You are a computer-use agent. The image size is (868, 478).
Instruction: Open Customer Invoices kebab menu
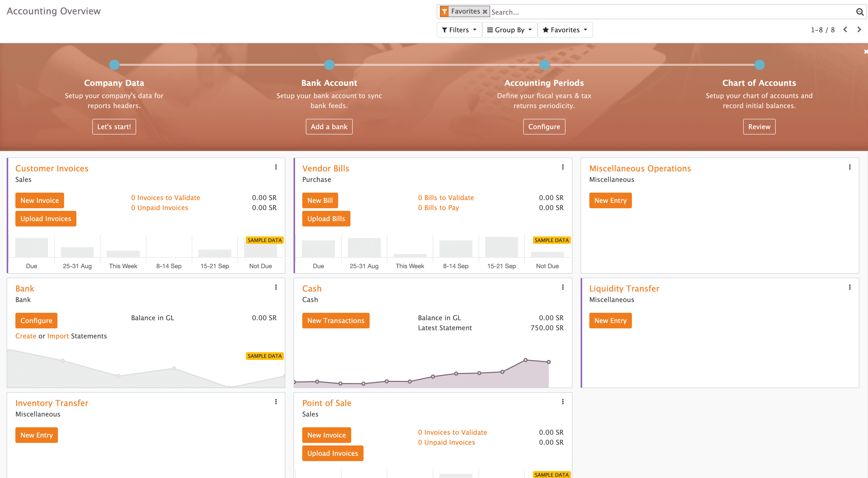click(276, 167)
